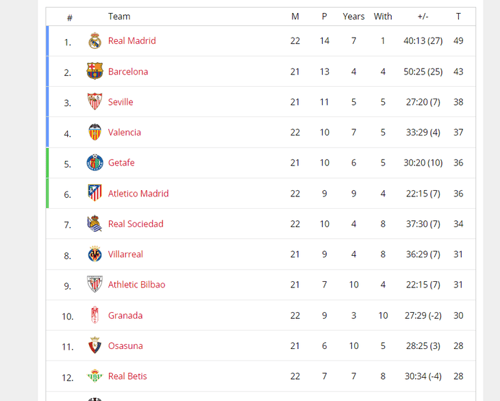The width and height of the screenshot is (500, 401).
Task: Open the Real Betis team link
Action: point(127,376)
